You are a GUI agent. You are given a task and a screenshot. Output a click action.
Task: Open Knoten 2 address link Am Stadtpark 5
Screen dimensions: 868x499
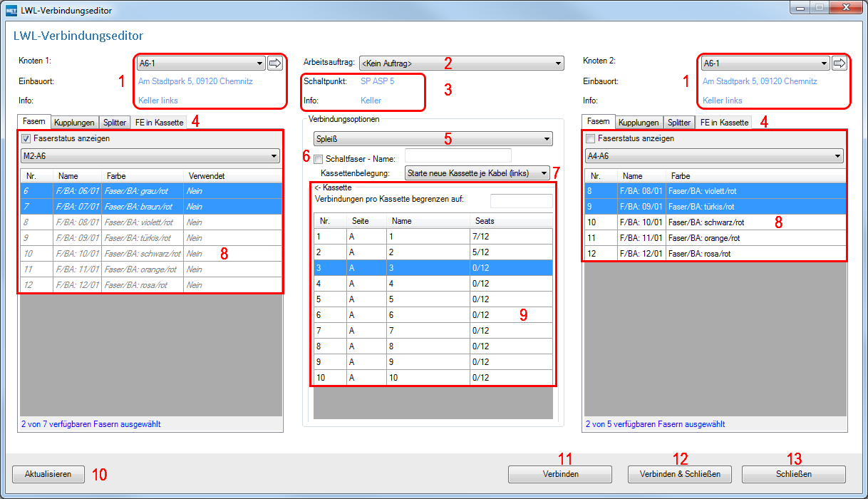click(760, 81)
